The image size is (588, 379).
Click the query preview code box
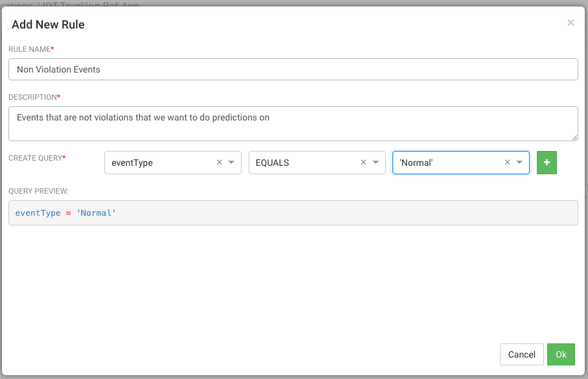pos(293,212)
